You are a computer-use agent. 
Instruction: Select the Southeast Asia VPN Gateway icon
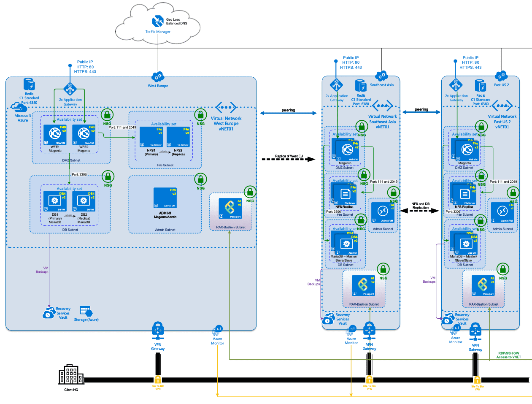coord(369,332)
